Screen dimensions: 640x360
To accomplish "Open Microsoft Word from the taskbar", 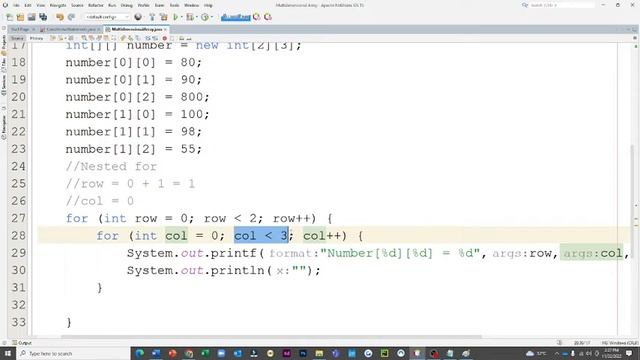I will coord(156,353).
